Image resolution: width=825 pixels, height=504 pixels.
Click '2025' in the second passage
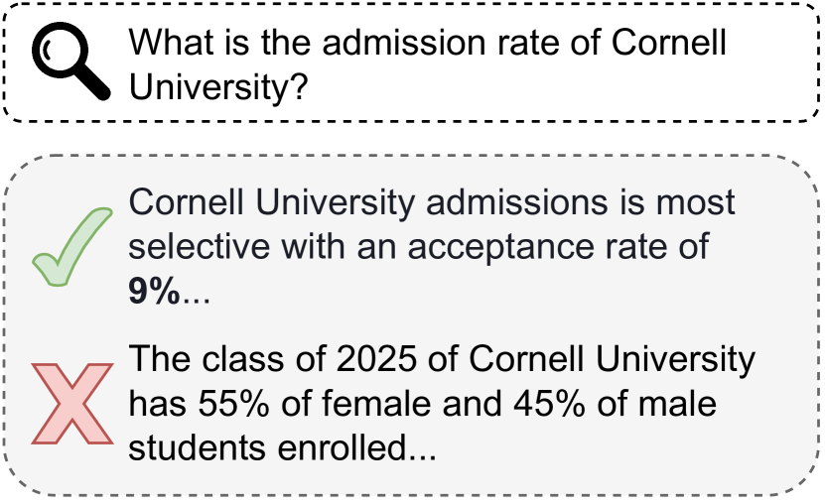(x=376, y=359)
